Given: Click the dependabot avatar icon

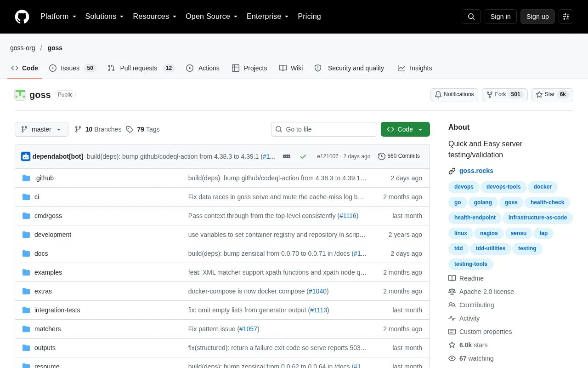Looking at the screenshot, I should pos(26,156).
